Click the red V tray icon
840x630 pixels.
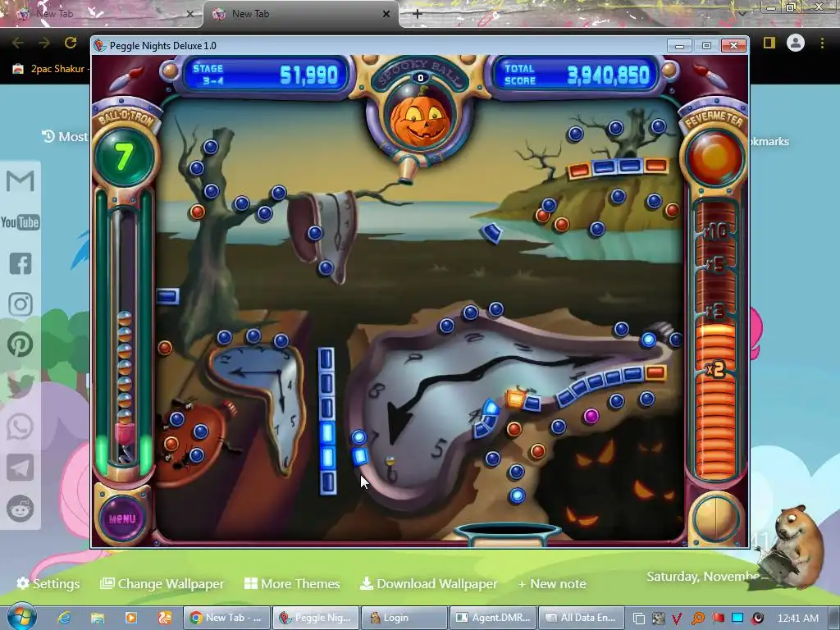677,618
